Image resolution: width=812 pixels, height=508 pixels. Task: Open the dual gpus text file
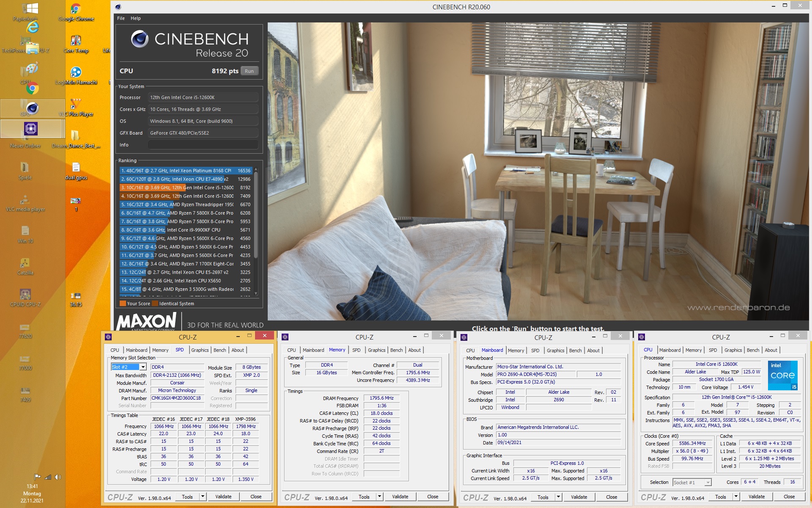76,171
